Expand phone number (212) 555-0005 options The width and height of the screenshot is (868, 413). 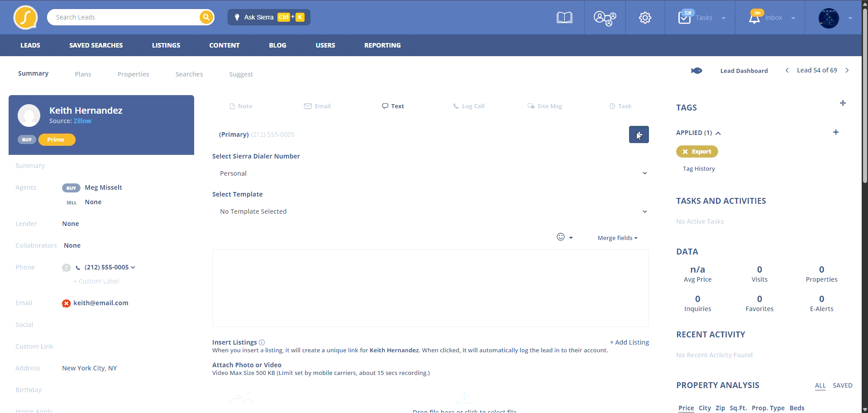pyautogui.click(x=133, y=267)
